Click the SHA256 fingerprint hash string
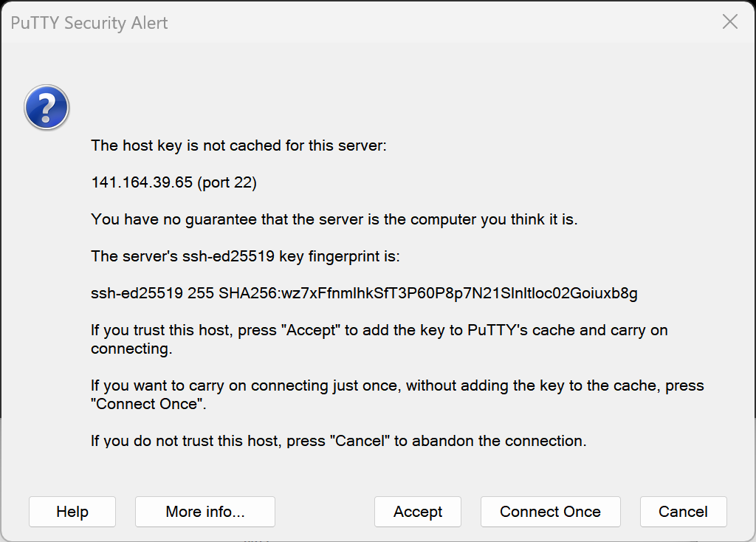The width and height of the screenshot is (756, 542). (x=428, y=293)
